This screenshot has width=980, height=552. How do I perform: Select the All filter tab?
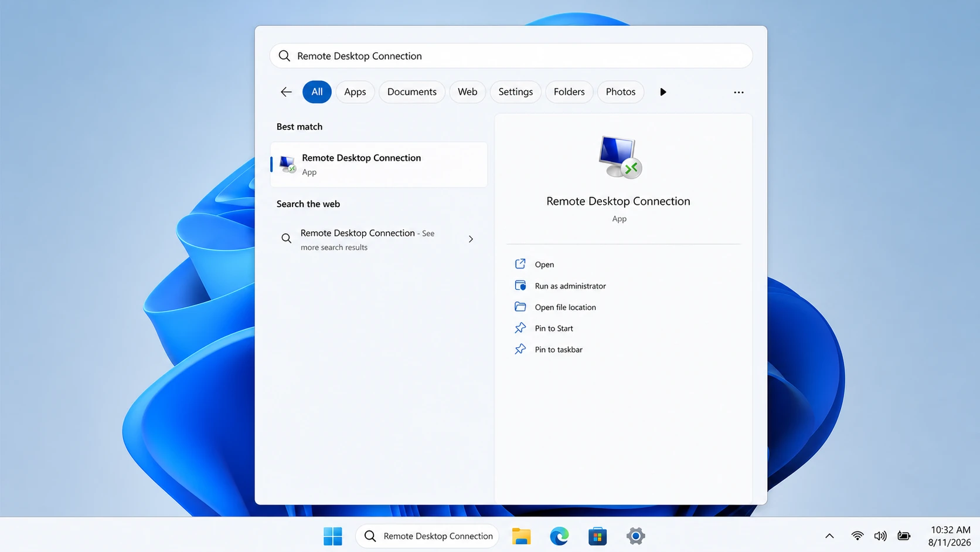coord(317,92)
